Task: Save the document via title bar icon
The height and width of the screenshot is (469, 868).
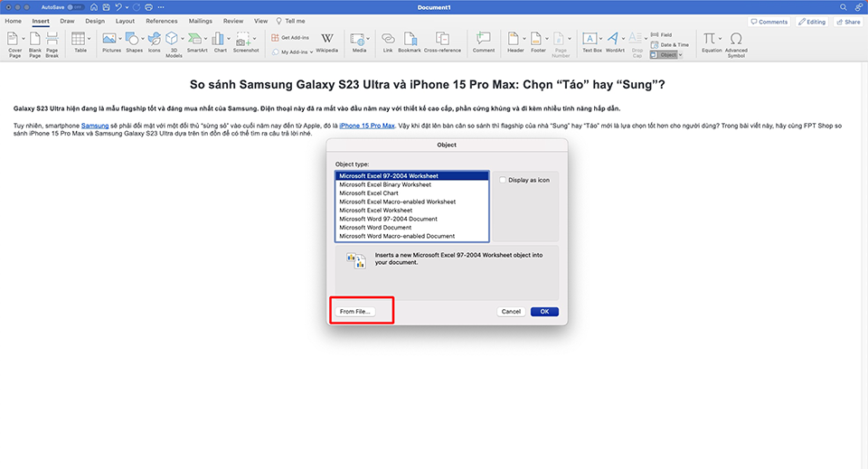Action: click(106, 7)
